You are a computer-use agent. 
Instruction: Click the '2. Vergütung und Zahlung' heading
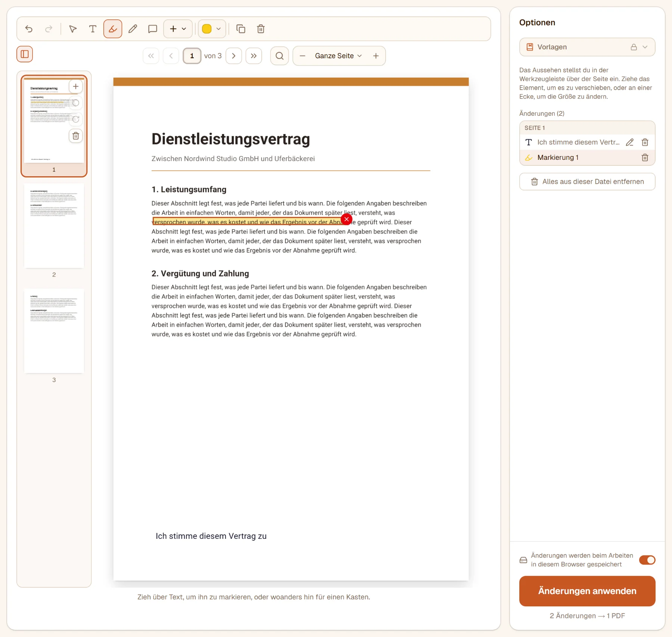(200, 274)
